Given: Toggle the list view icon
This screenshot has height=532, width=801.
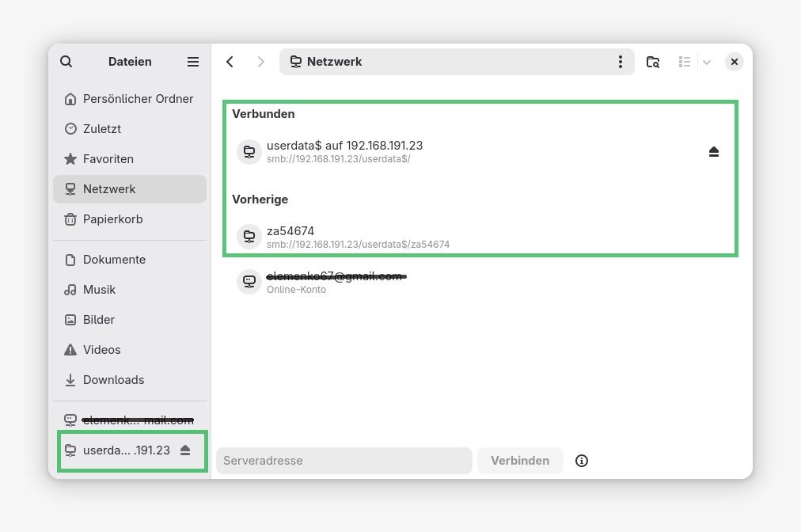Looking at the screenshot, I should (x=685, y=62).
